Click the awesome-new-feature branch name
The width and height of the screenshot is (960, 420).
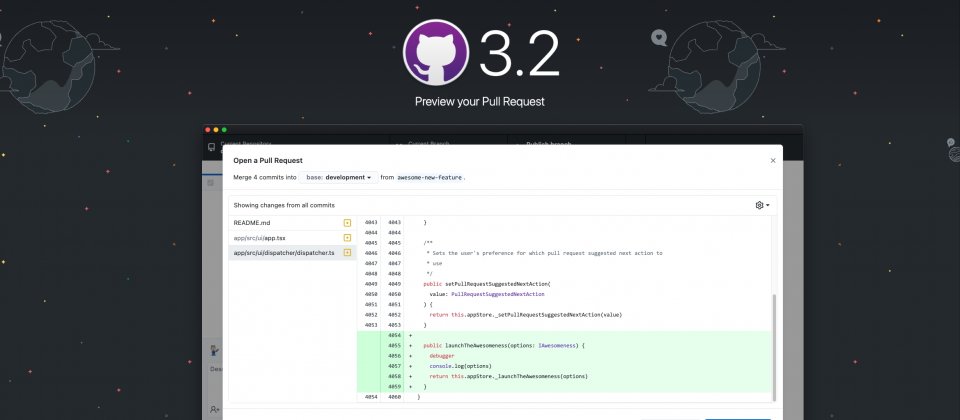coord(430,178)
